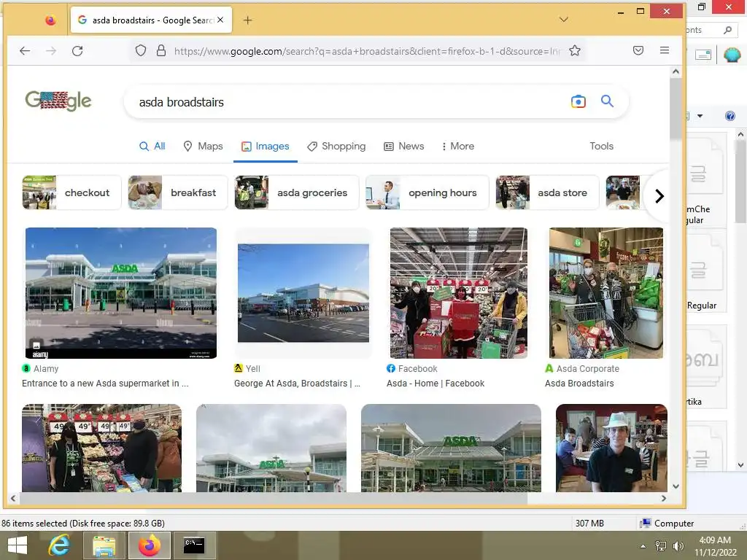Click the browser vertical scrollbar thumb

pos(676,109)
